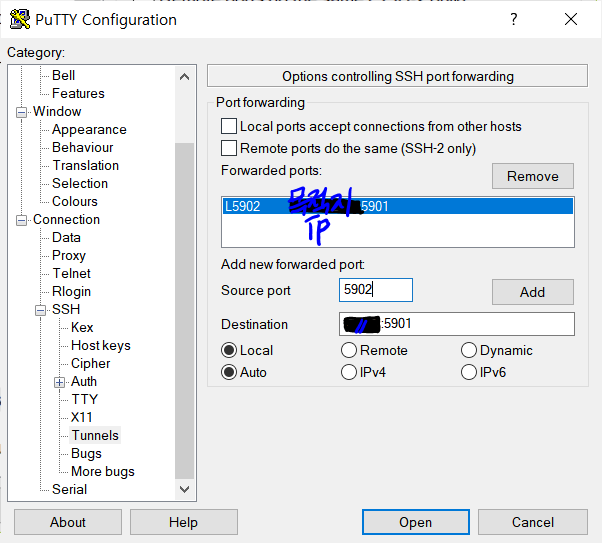This screenshot has height=543, width=602.
Task: Collapse the SSH tree node
Action: point(40,310)
